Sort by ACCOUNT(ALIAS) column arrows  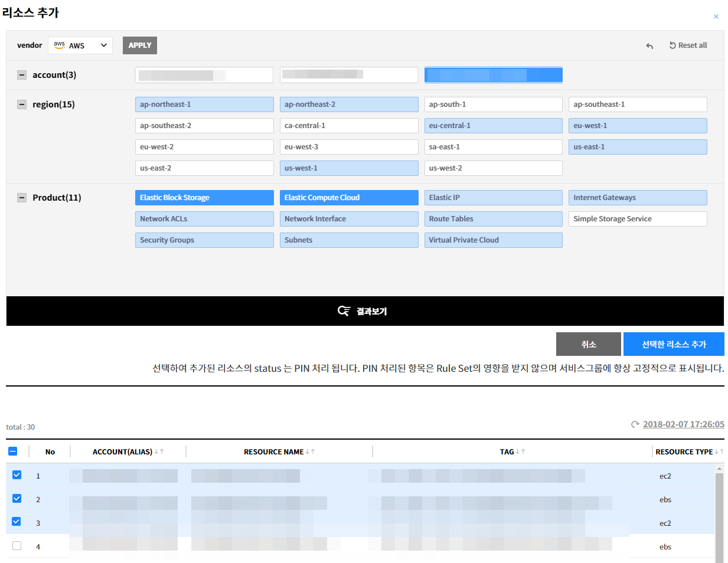[159, 451]
